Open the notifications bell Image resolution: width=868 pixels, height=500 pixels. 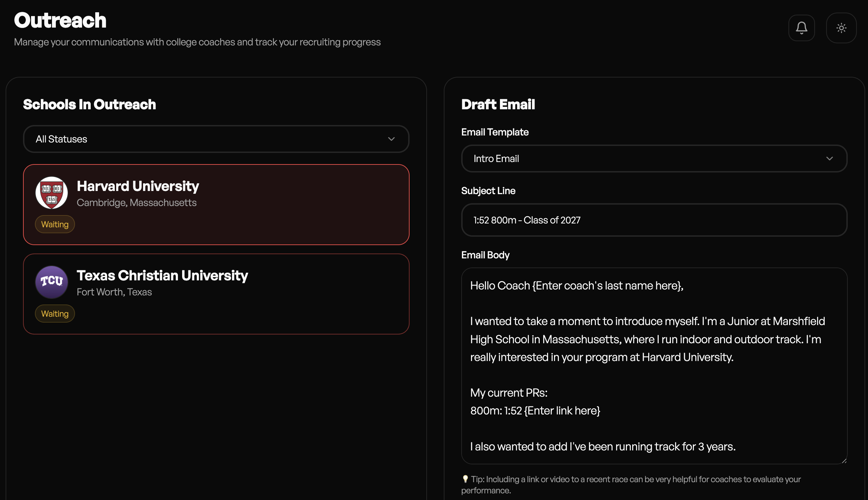coord(801,28)
